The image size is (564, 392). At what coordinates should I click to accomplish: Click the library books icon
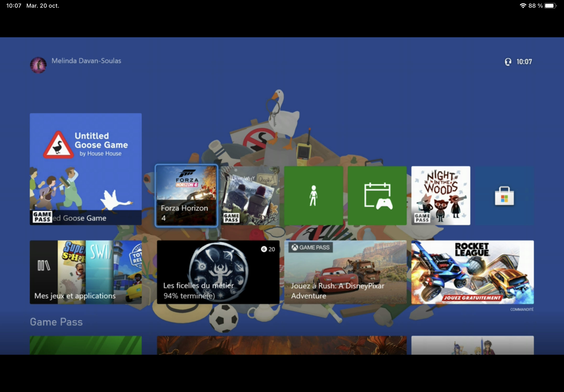pos(44,266)
